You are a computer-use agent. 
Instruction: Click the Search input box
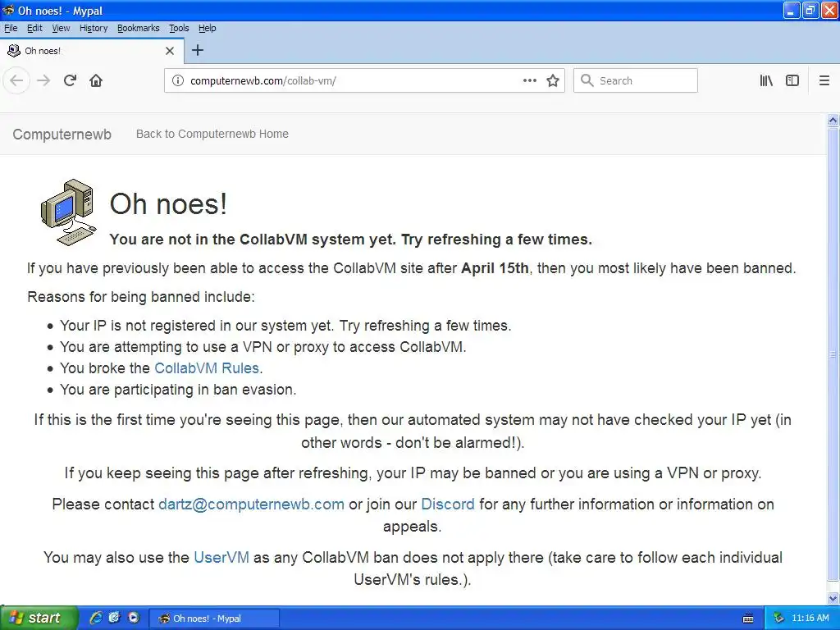(x=636, y=81)
